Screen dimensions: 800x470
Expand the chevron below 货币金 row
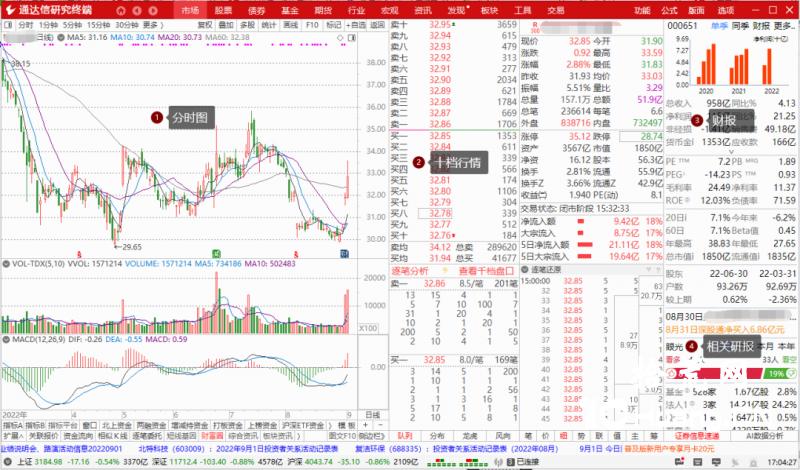pyautogui.click(x=731, y=152)
